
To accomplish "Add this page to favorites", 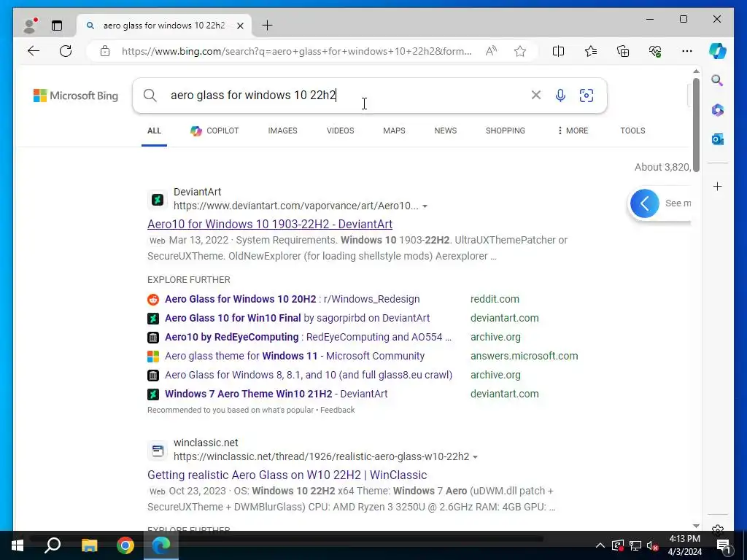I will pos(520,51).
